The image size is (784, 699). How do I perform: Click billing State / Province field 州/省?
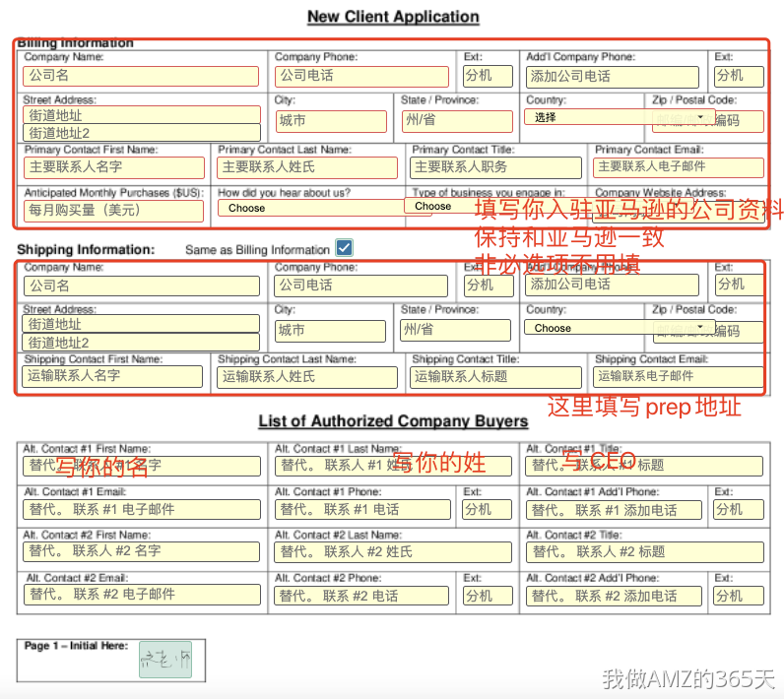(457, 121)
